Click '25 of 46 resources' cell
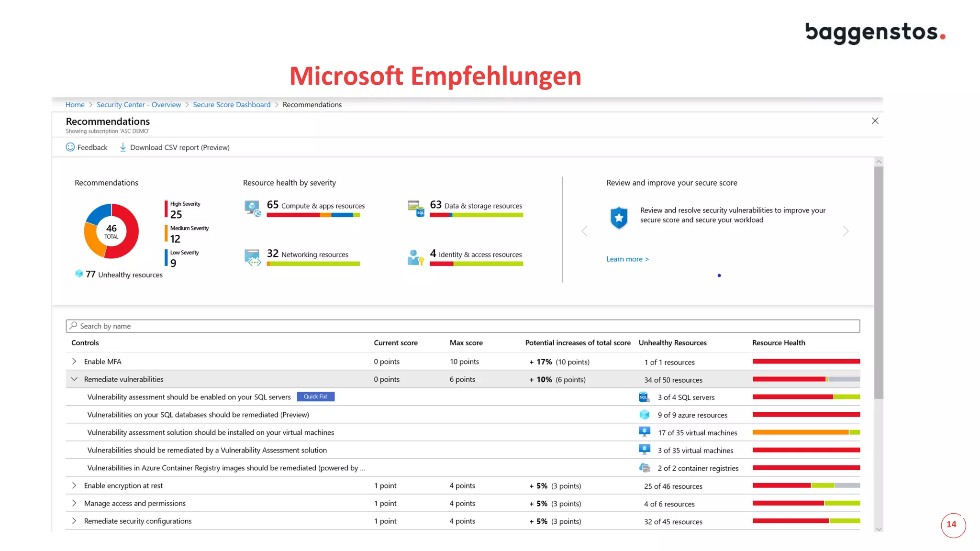The image size is (980, 551). [x=673, y=486]
